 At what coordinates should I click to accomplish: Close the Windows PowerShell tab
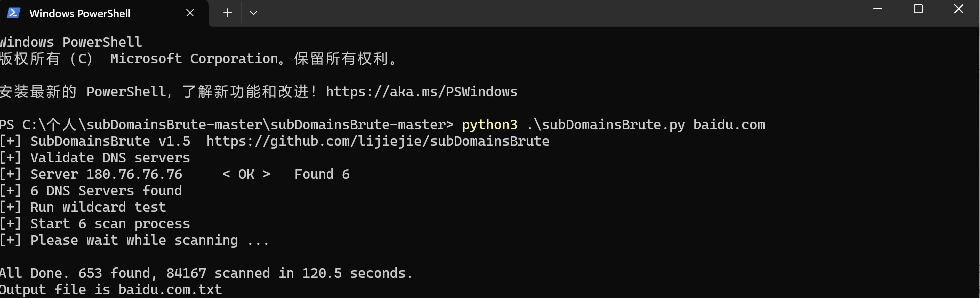(190, 13)
